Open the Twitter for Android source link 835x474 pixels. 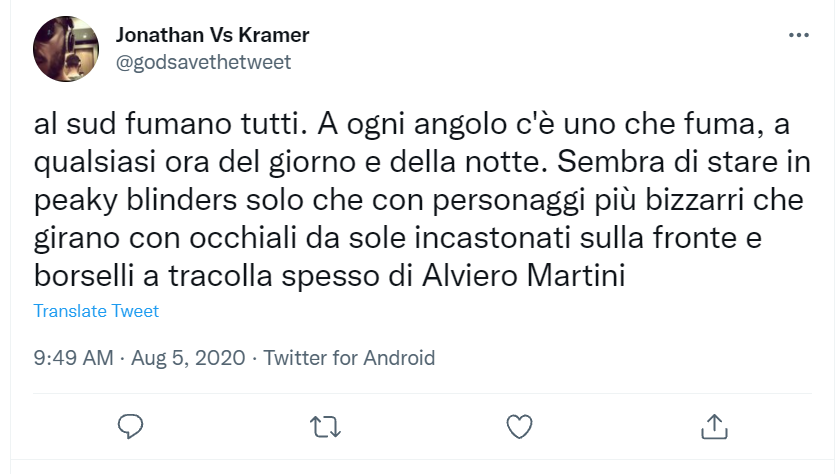click(x=349, y=357)
